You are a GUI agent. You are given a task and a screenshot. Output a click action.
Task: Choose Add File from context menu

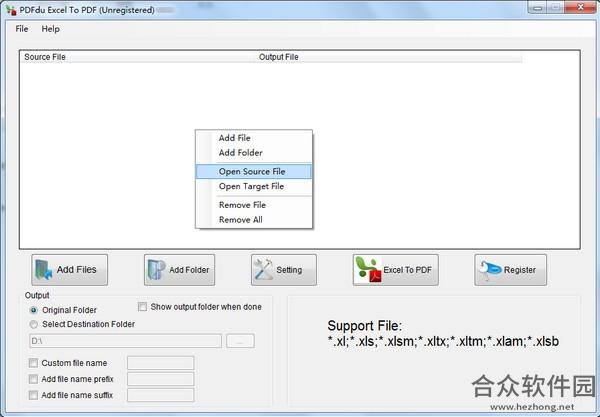click(254, 138)
